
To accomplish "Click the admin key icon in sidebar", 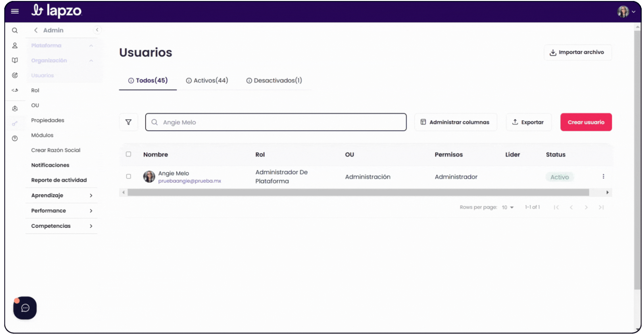I will (15, 123).
